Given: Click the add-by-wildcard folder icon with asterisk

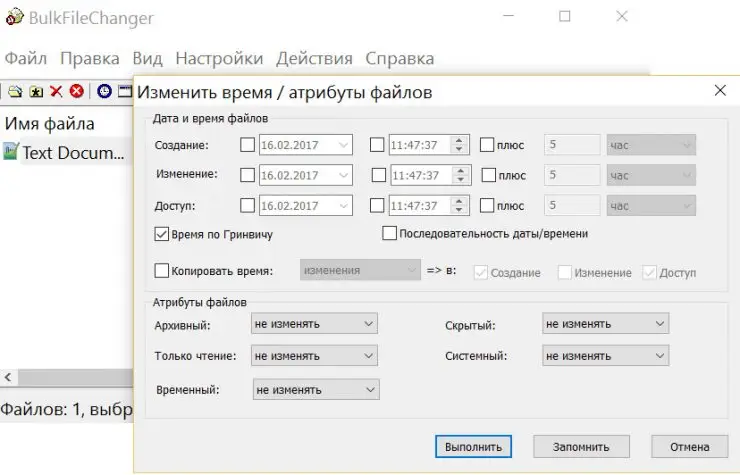Looking at the screenshot, I should (36, 91).
